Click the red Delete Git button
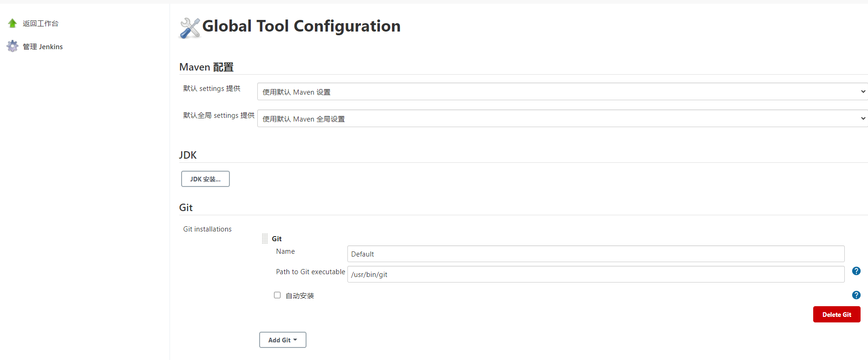Viewport: 868px width, 360px height. pos(836,314)
